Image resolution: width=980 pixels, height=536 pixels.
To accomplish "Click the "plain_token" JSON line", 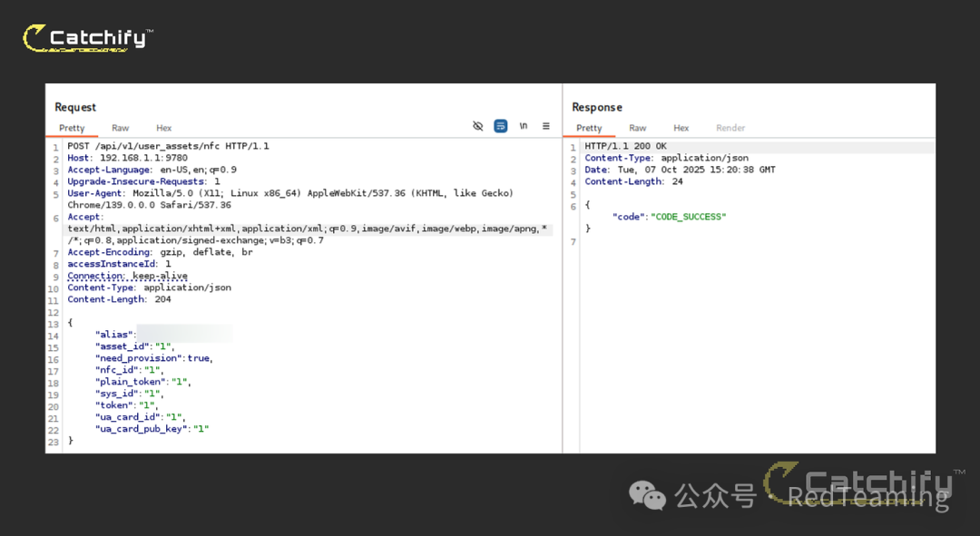I will click(x=143, y=383).
